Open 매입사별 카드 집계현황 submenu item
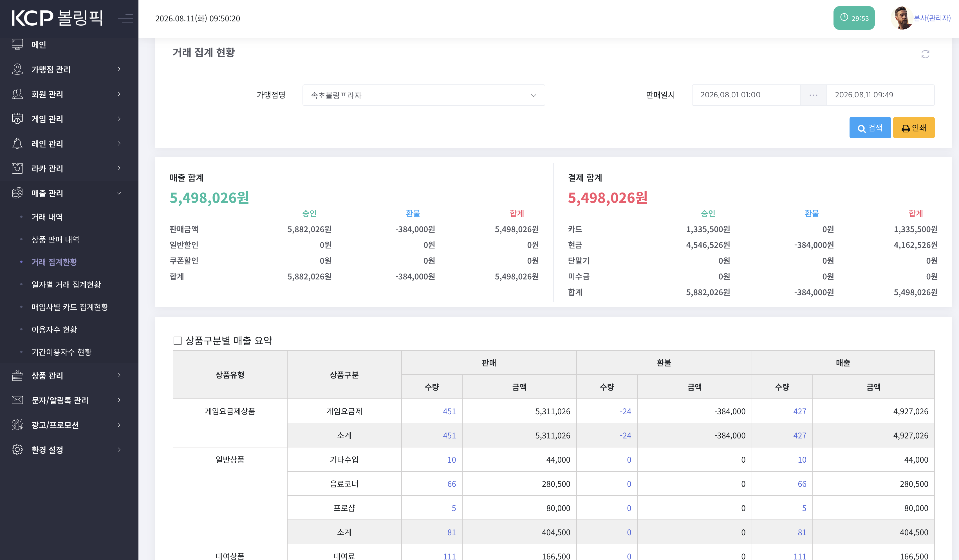The image size is (959, 560). point(70,307)
